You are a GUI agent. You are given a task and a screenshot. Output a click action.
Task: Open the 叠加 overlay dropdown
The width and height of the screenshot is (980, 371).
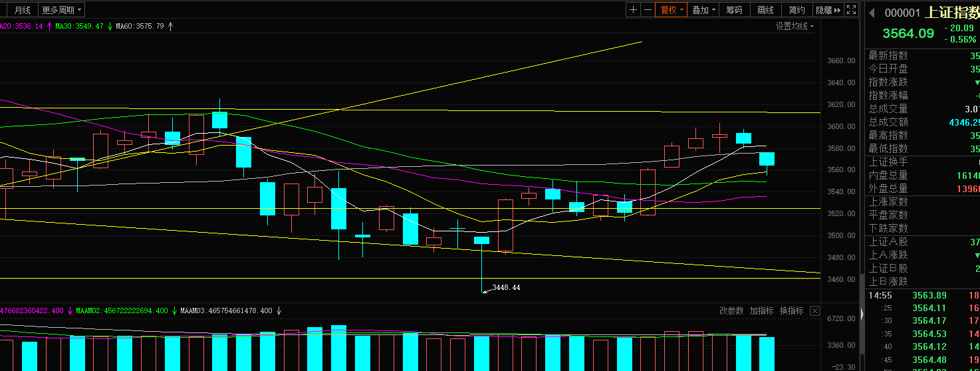(x=703, y=10)
